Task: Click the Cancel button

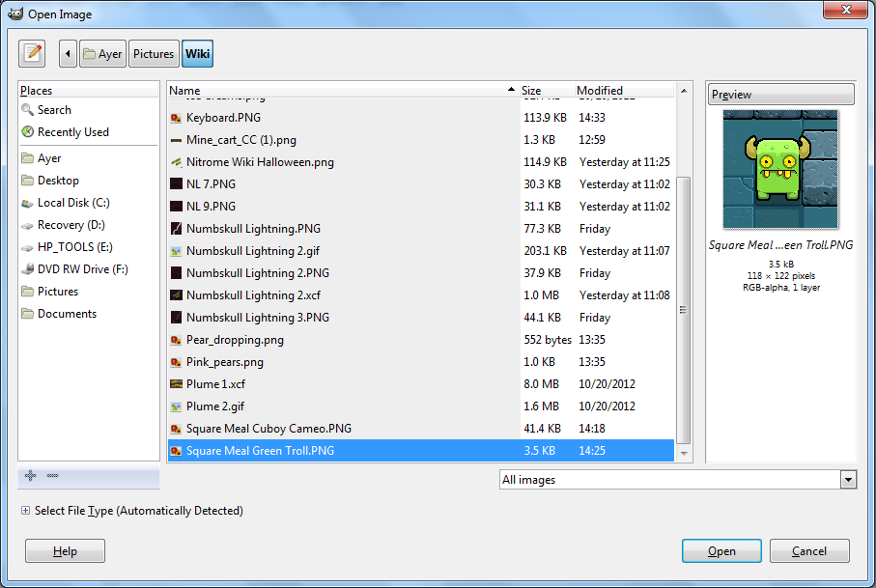Action: [809, 551]
